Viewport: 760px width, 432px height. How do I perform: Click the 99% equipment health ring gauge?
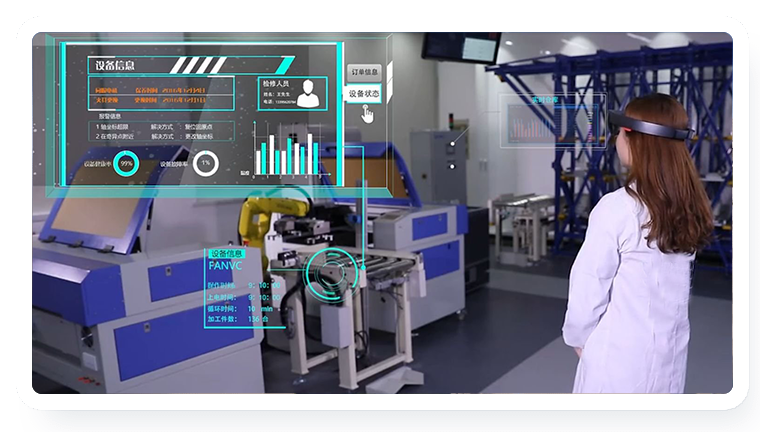coord(126,163)
